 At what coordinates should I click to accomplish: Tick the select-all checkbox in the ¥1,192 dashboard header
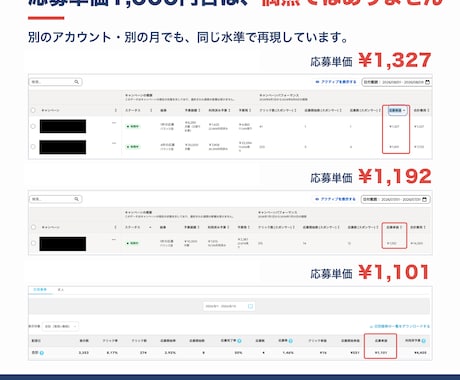(x=33, y=227)
